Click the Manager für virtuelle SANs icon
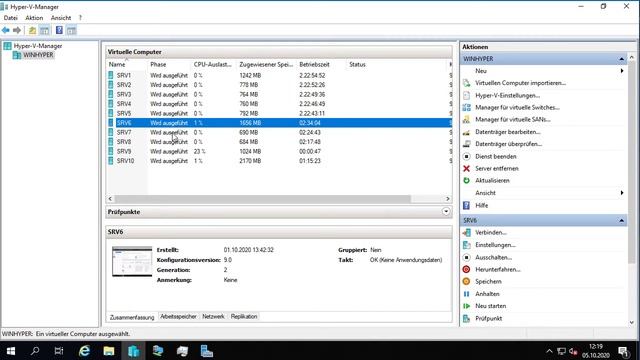The image size is (640, 360). click(467, 120)
